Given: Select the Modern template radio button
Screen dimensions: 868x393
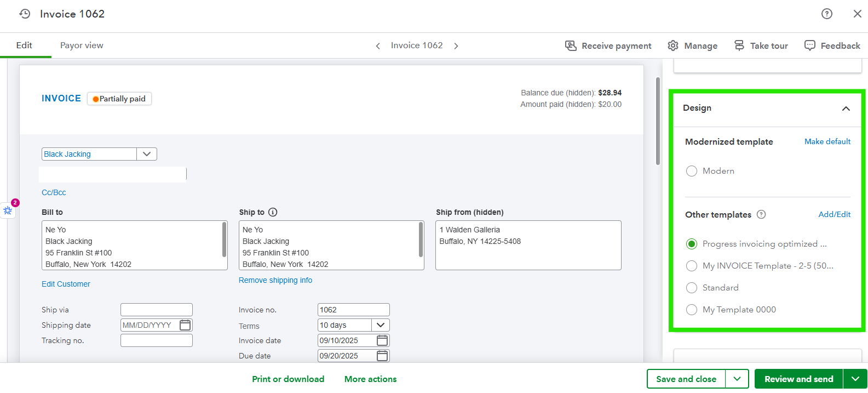Looking at the screenshot, I should click(692, 171).
